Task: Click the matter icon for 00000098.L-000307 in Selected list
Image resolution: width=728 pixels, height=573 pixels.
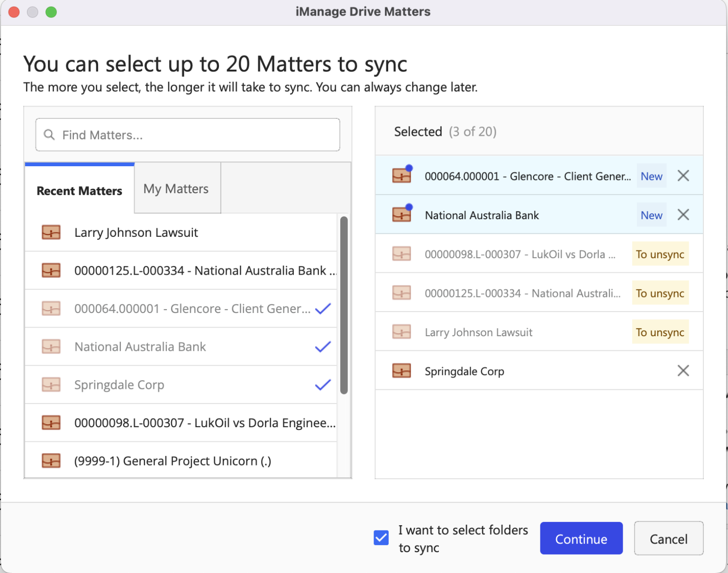Action: 401,254
